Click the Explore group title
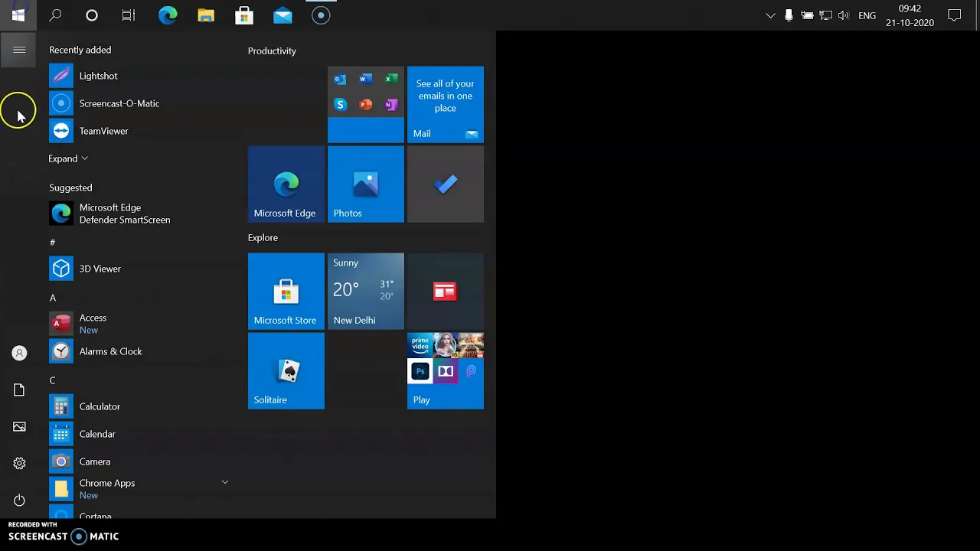 [263, 237]
